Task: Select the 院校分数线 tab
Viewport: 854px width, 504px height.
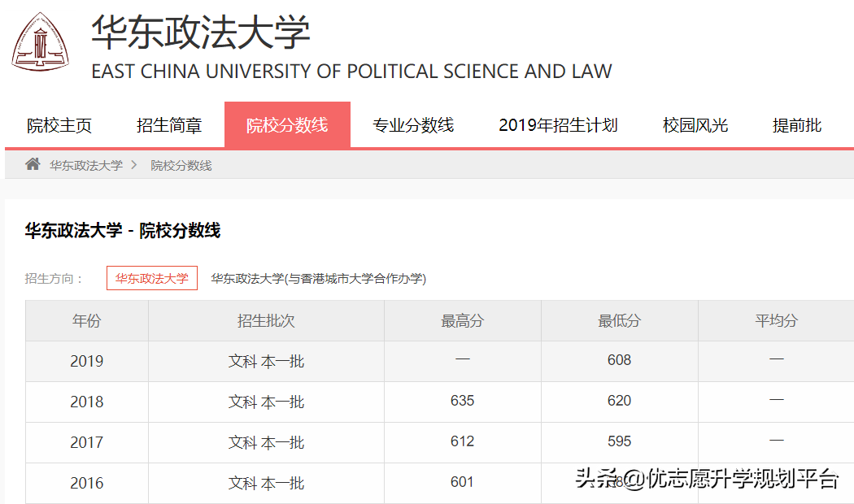Action: [x=287, y=124]
